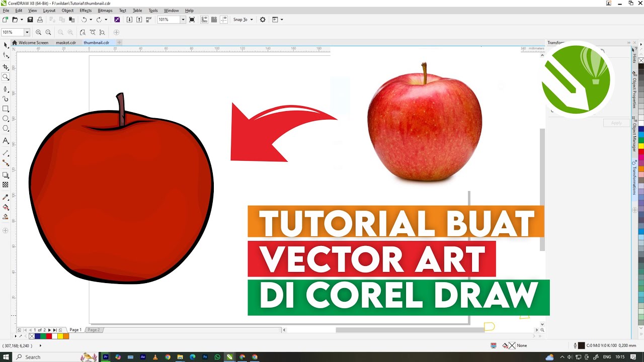644x362 pixels.
Task: Expand the Redo history dropdown
Action: [106, 20]
